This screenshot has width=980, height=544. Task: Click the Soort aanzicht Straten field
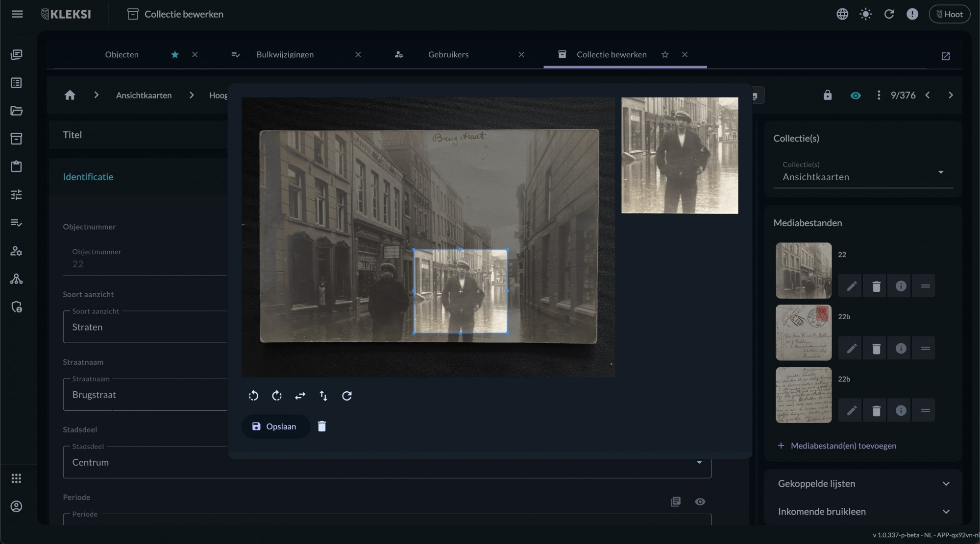pos(146,327)
